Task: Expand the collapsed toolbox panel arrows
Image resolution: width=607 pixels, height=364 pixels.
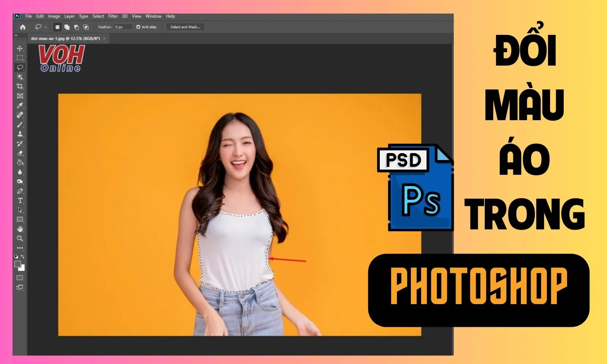Action: pos(16,35)
